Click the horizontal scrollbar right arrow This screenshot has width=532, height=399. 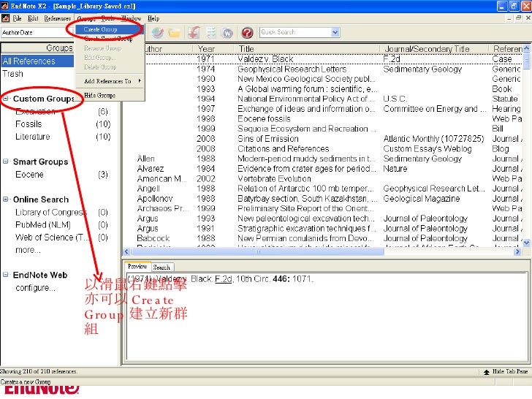point(517,251)
